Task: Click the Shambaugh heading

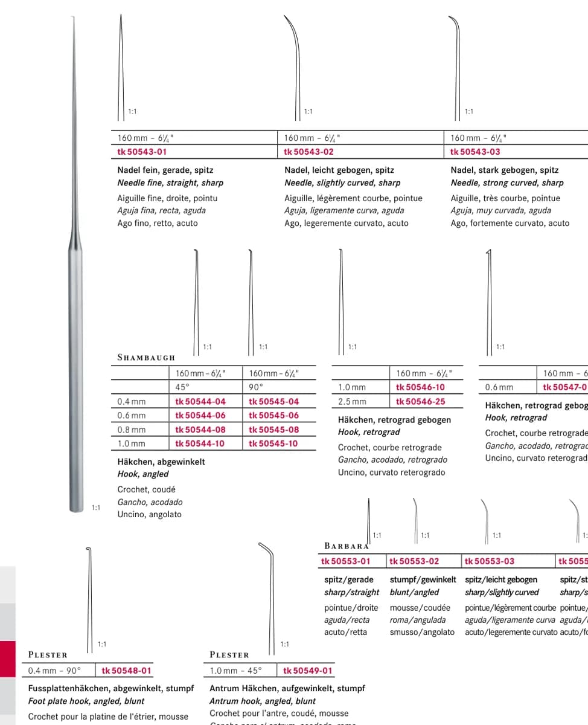Action: 146,358
